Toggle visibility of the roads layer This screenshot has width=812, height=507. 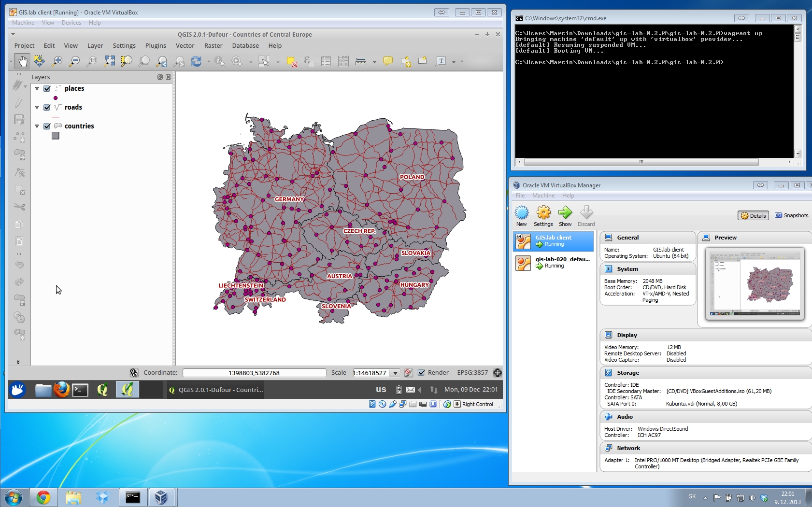(x=47, y=108)
